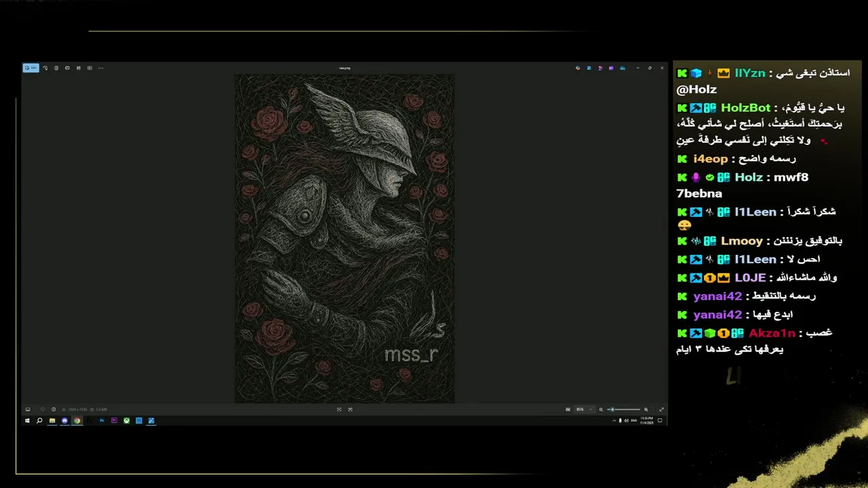Open File Explorer from the taskbar

point(52,420)
